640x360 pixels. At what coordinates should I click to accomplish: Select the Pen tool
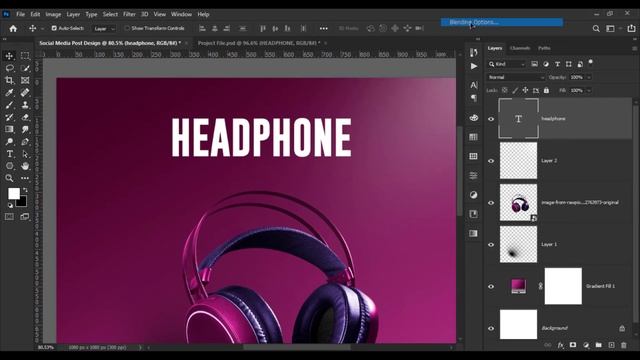(x=25, y=142)
